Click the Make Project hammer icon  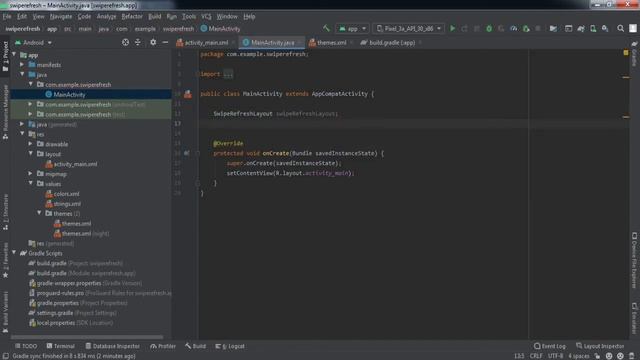click(x=326, y=28)
